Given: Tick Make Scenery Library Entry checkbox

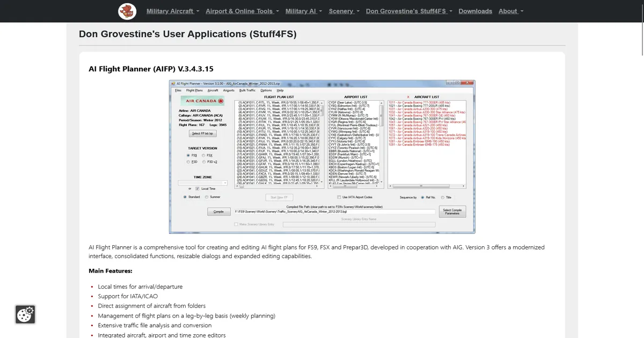Looking at the screenshot, I should pos(236,224).
